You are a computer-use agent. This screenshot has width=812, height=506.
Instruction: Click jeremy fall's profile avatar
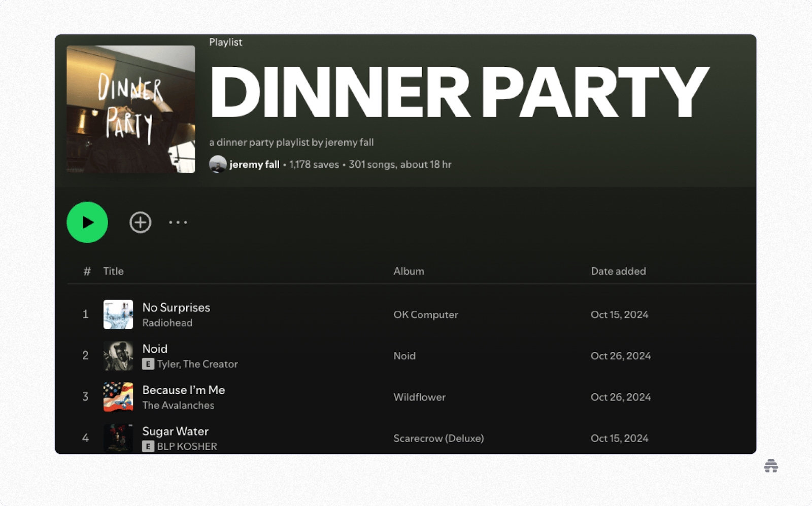218,164
